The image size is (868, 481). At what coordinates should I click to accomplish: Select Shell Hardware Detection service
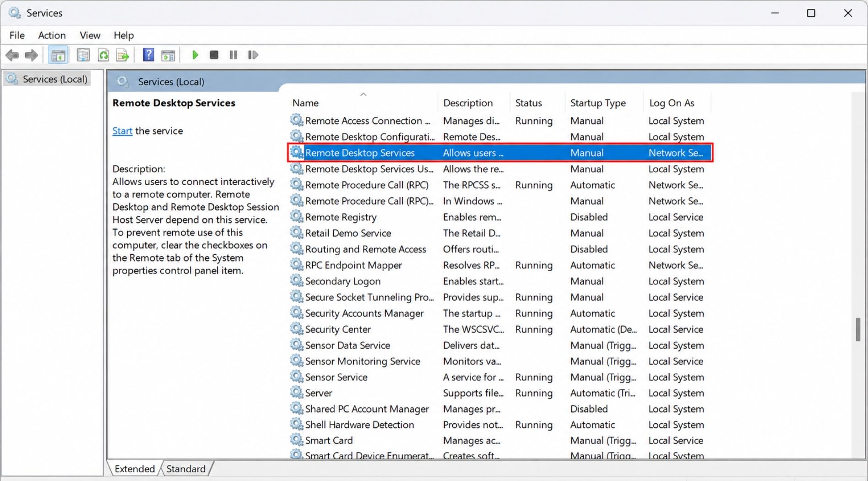coord(500,425)
